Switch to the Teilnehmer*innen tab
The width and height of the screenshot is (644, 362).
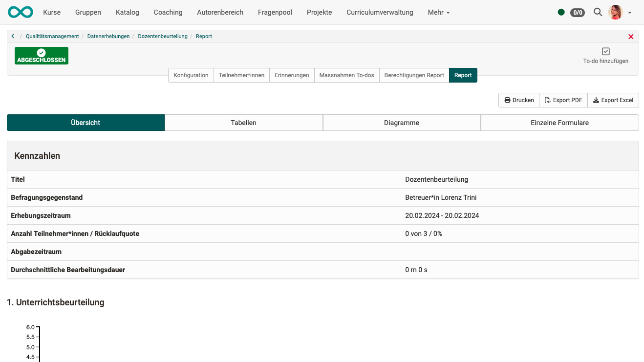tap(241, 75)
